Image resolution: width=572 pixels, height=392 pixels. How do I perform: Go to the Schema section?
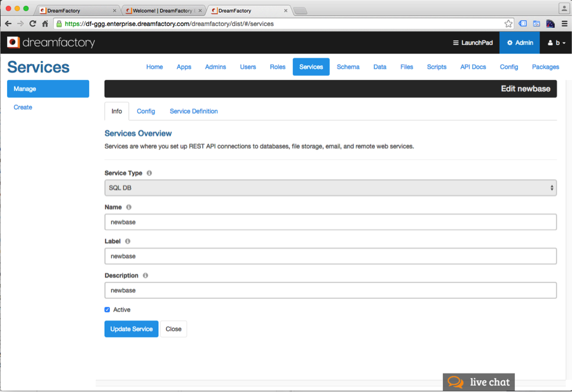348,67
